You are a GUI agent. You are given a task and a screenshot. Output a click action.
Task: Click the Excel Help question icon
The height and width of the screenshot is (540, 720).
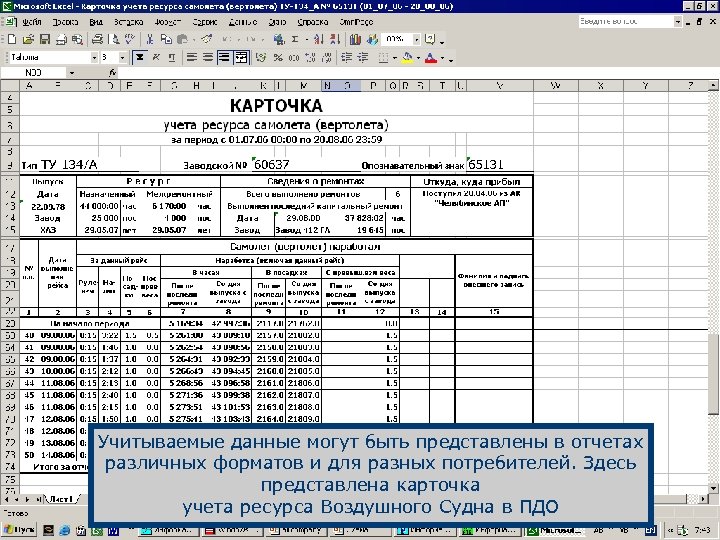(x=430, y=39)
